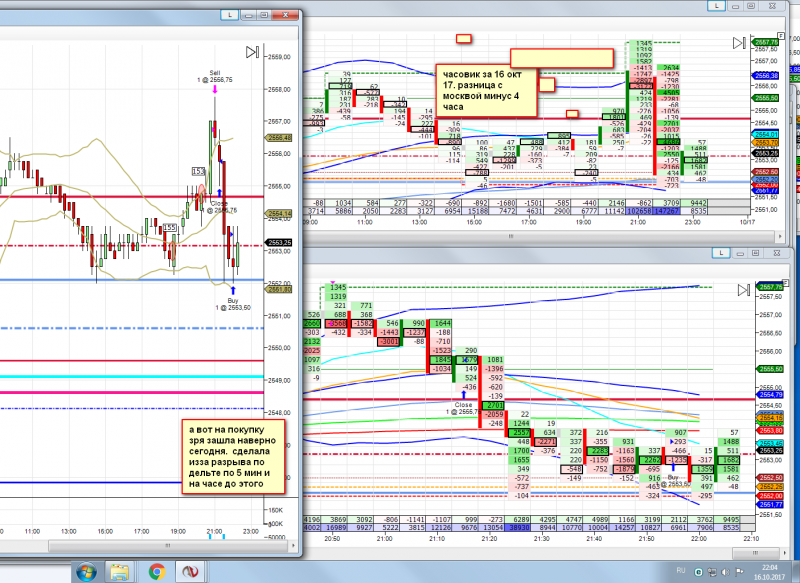Click the 2554,14 price marker on left chart axis
800x583 pixels.
pyautogui.click(x=278, y=213)
